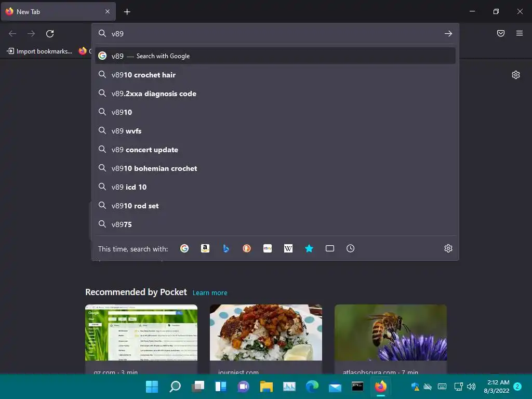
Task: Open Windows taskbar search
Action: tap(175, 387)
